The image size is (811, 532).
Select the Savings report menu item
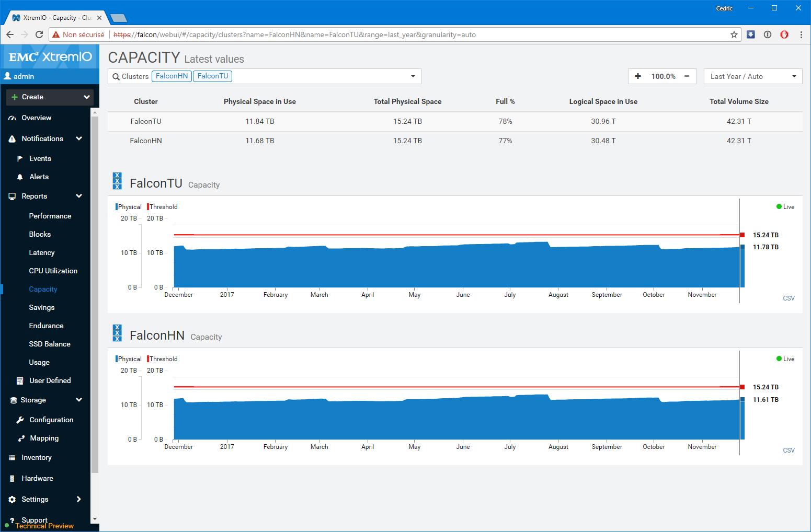pos(42,307)
